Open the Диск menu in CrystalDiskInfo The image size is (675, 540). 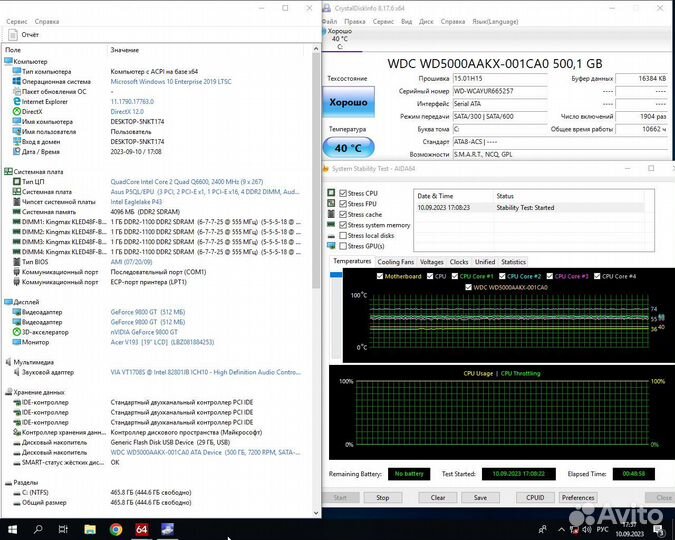(x=426, y=20)
